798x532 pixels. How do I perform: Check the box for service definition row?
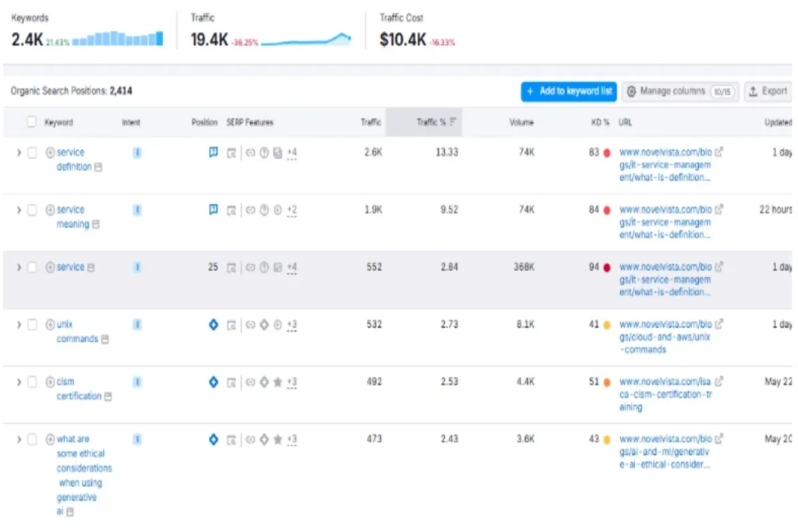pos(32,153)
